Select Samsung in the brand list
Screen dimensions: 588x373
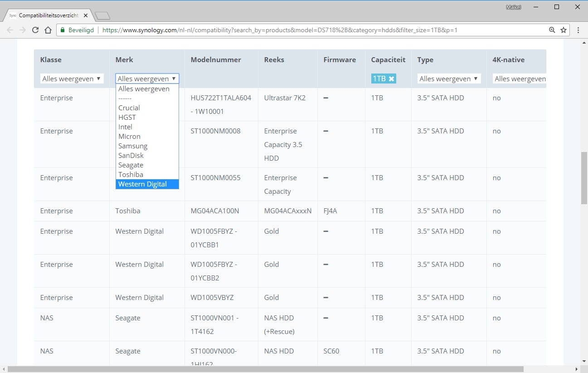pos(132,146)
